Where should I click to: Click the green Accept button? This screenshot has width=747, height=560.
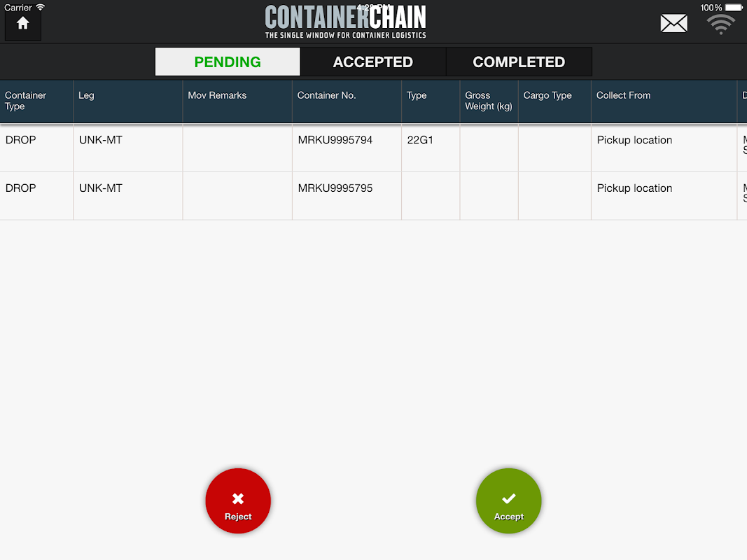click(x=509, y=501)
